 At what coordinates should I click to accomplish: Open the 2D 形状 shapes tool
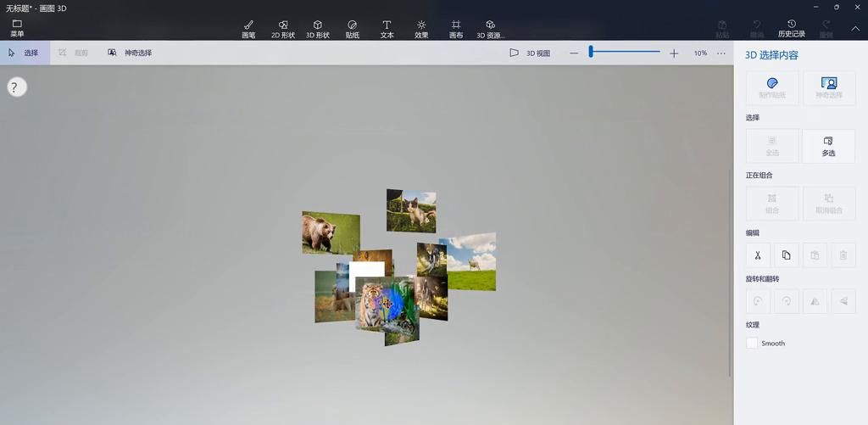coord(283,29)
